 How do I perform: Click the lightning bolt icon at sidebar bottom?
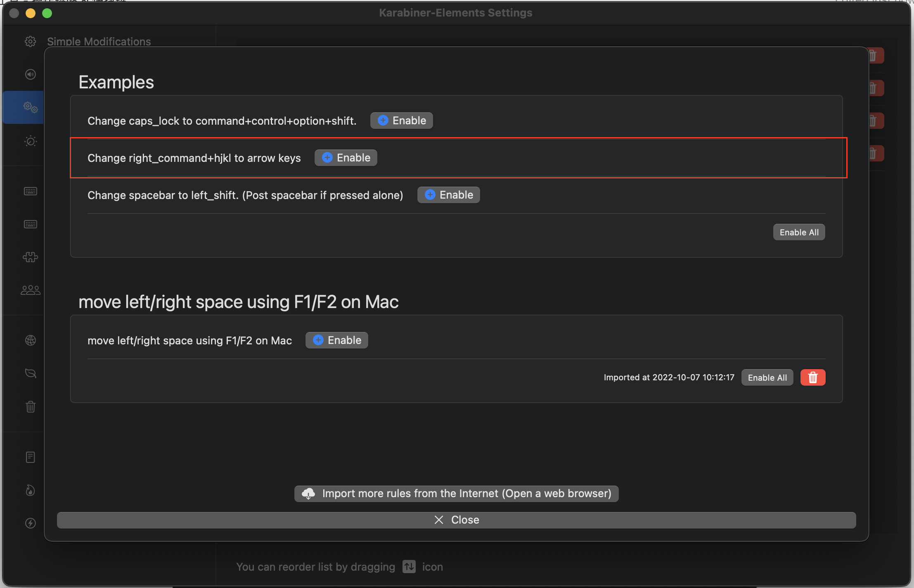(x=31, y=523)
